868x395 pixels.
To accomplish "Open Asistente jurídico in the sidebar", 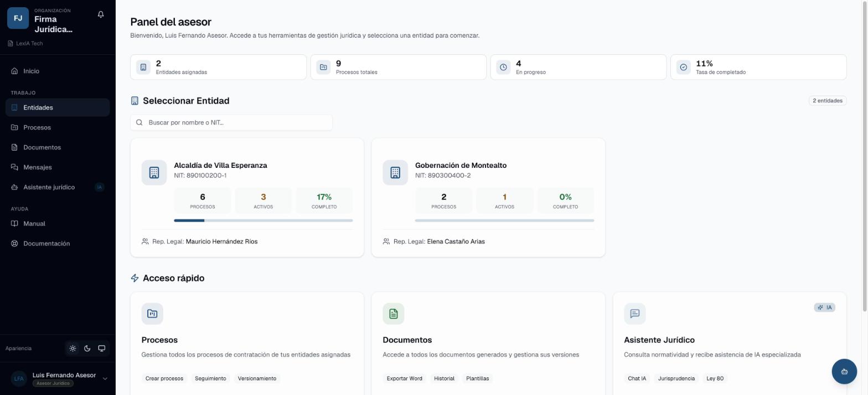I will pyautogui.click(x=58, y=187).
